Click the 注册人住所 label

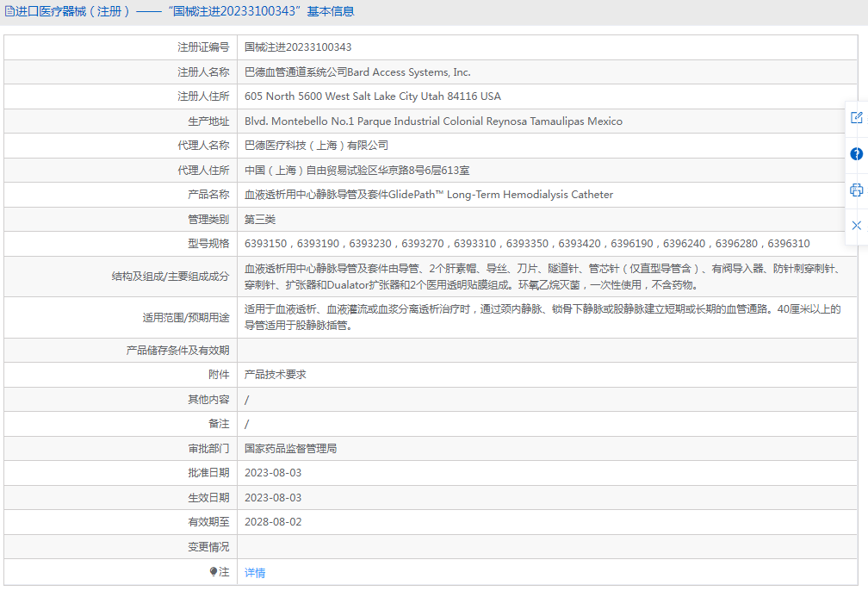203,96
